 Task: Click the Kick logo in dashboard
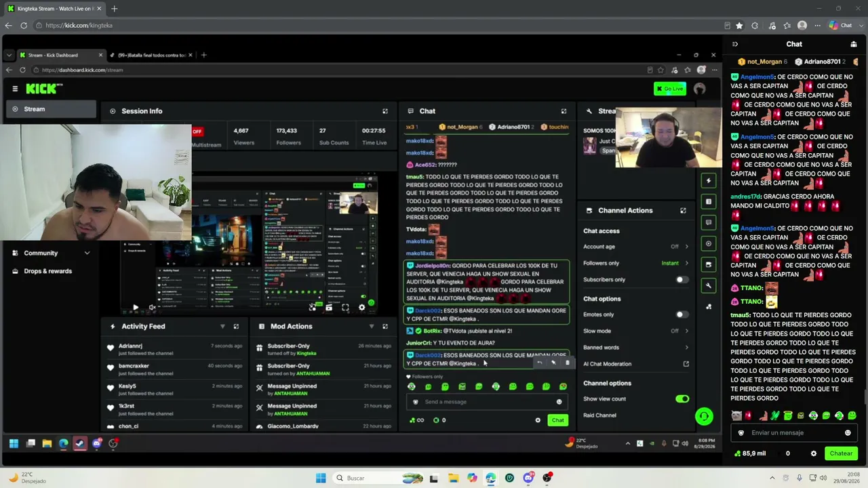(44, 89)
